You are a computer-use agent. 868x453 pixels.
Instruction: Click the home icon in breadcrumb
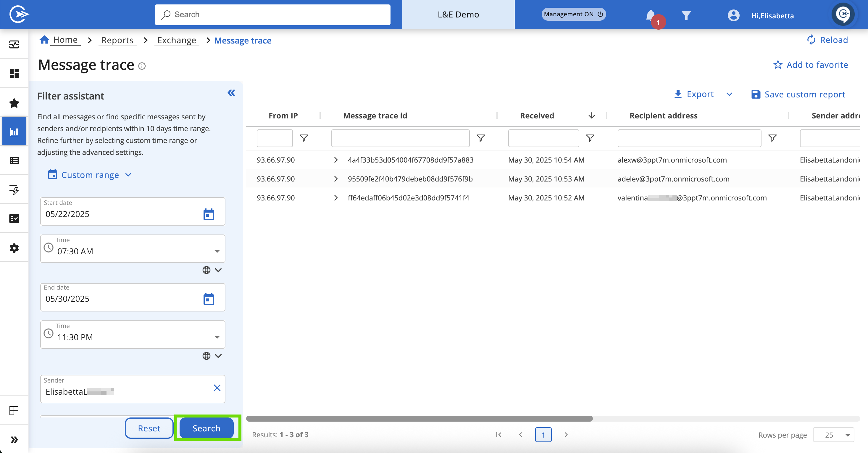click(x=44, y=39)
